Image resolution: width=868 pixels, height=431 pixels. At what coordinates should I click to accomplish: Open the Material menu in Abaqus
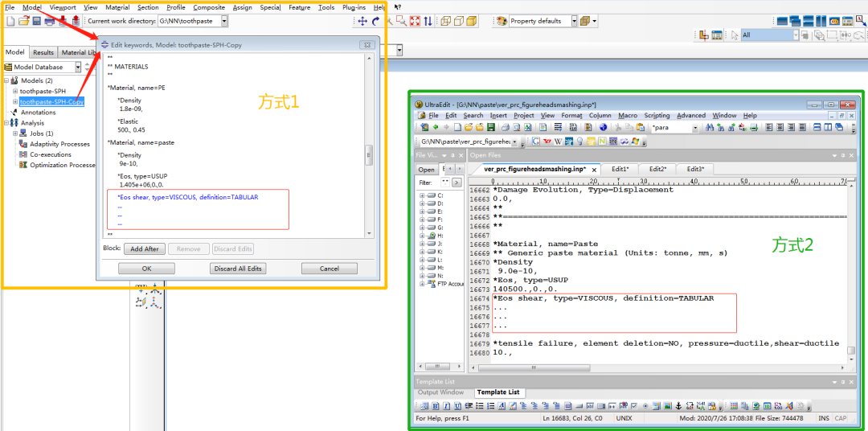point(117,7)
